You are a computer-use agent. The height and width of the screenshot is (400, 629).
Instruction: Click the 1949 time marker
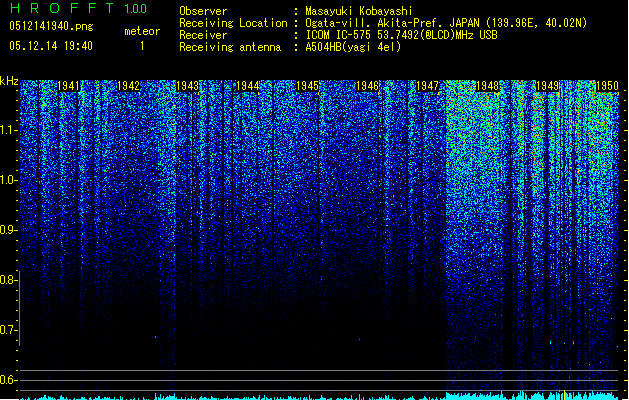[x=548, y=86]
